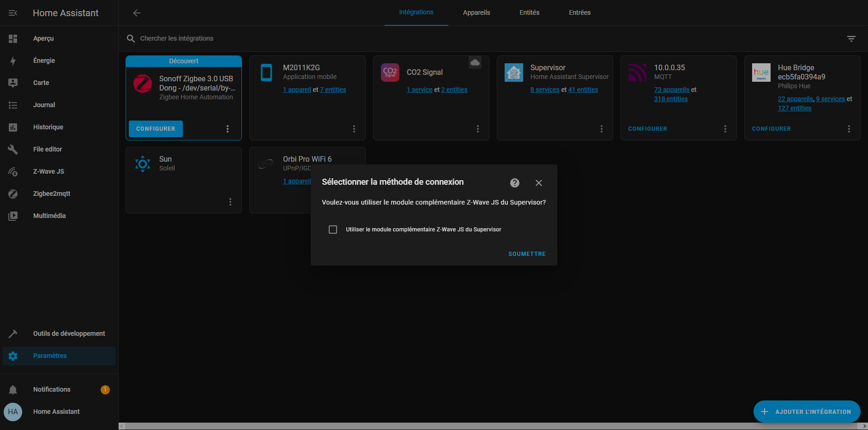Open Hue 22 appareils link
This screenshot has width=868, height=430.
coord(796,99)
